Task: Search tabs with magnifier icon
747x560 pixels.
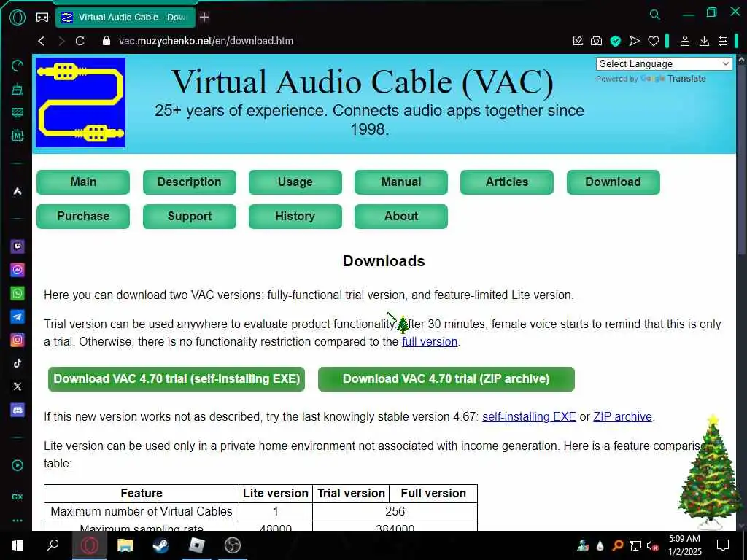Action: point(655,15)
